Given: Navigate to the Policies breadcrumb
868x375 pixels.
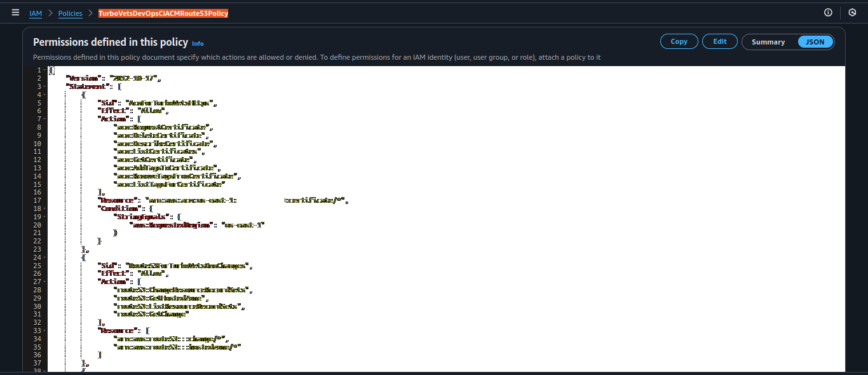Looking at the screenshot, I should coord(71,13).
